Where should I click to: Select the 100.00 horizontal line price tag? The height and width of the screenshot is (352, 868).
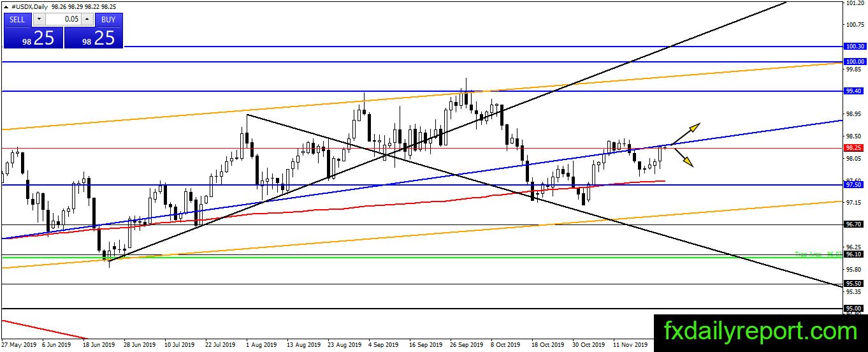[855, 61]
